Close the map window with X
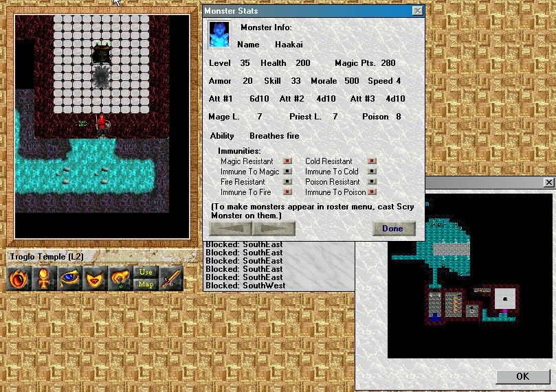 [548, 183]
